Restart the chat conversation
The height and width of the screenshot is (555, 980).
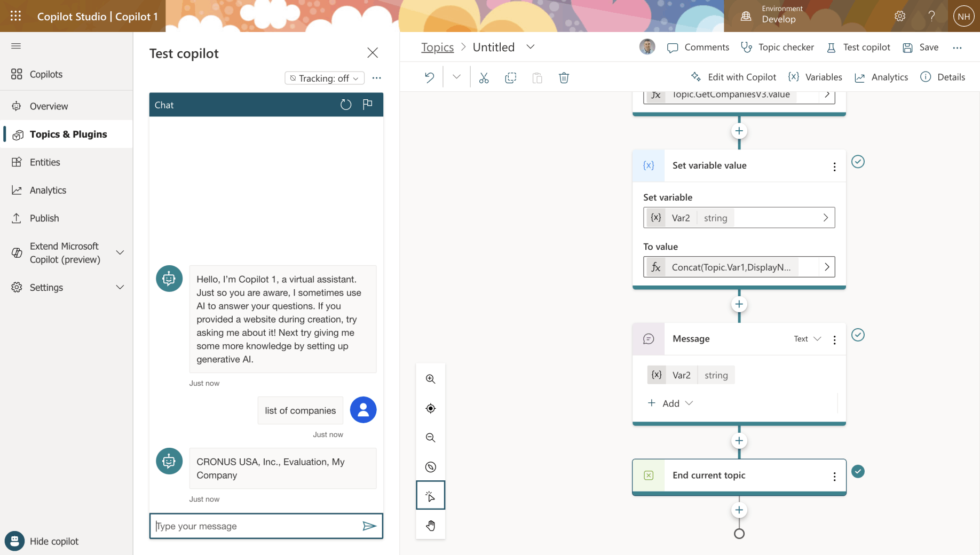pyautogui.click(x=346, y=105)
